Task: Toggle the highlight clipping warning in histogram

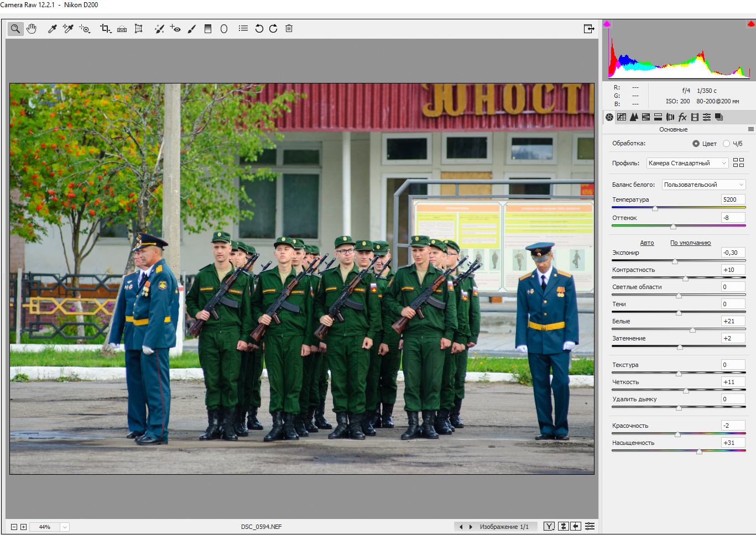Action: [x=751, y=24]
